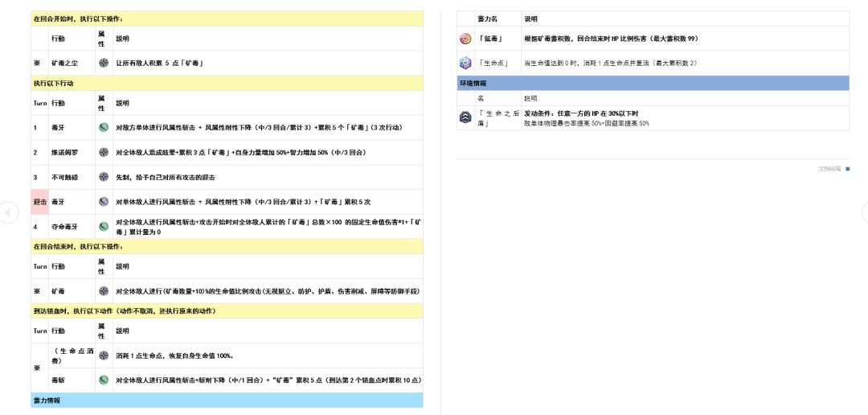Click green wind icon in Turn 1 毒牙 row

coord(104,127)
